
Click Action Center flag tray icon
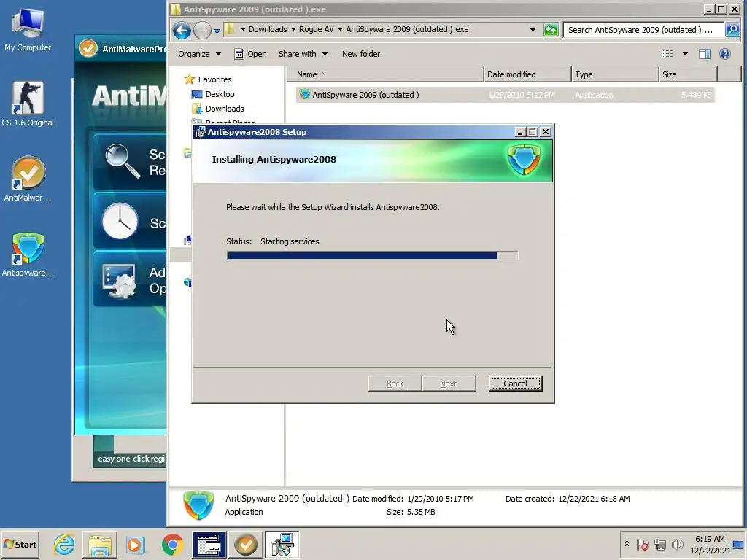point(642,544)
